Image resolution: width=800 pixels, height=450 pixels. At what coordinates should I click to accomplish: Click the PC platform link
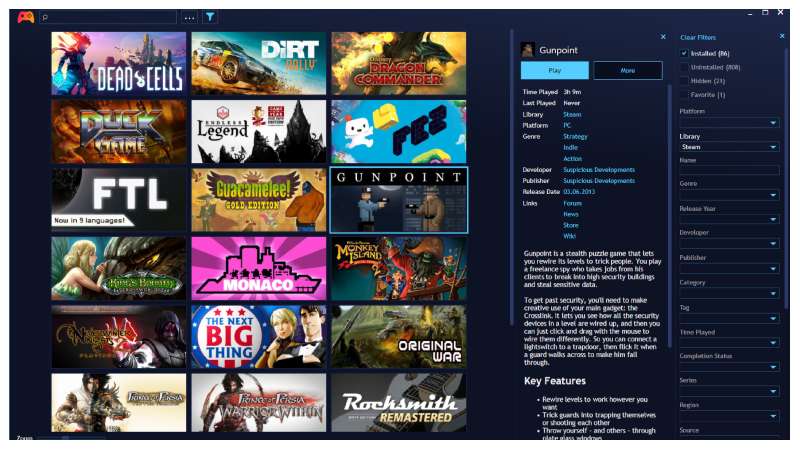pos(567,125)
